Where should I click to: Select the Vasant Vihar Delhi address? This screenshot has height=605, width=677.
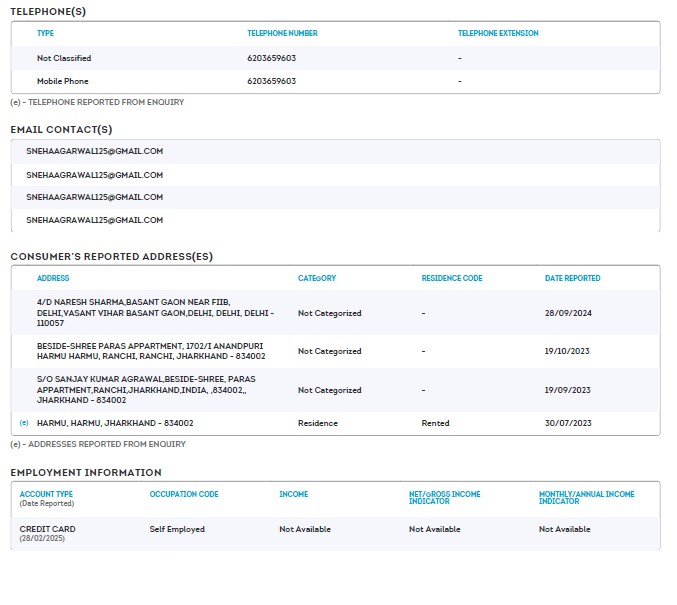coord(155,312)
